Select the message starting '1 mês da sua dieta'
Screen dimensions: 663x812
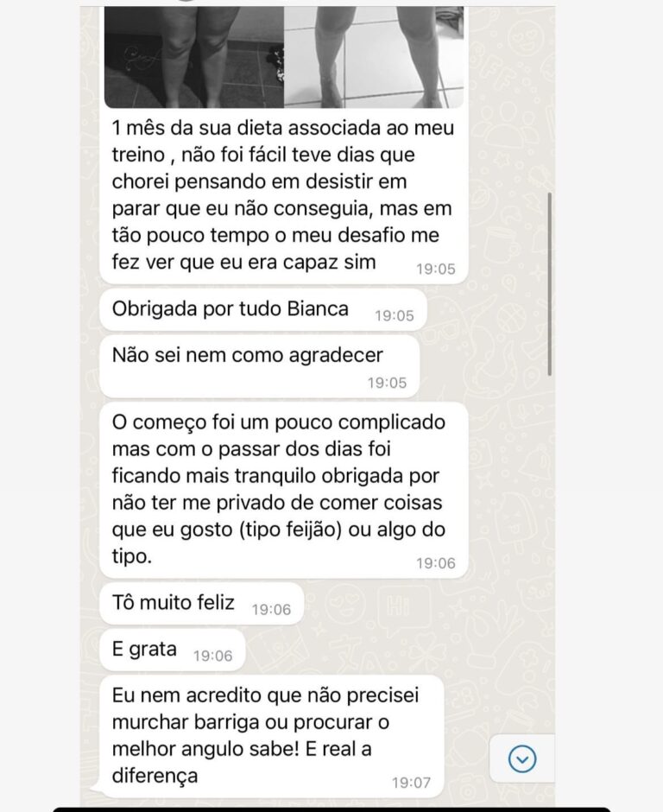pyautogui.click(x=284, y=196)
